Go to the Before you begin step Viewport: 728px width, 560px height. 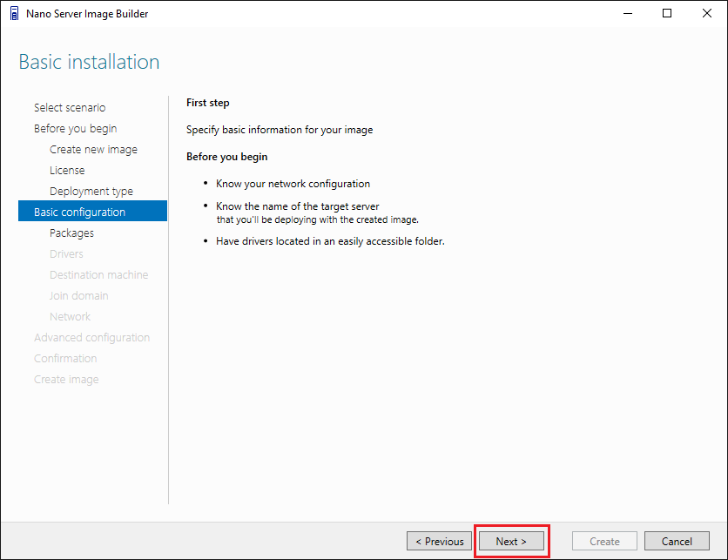75,129
